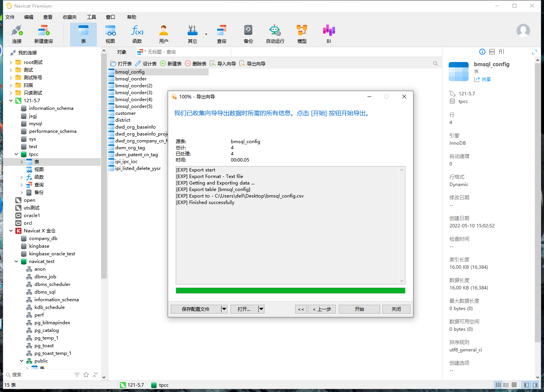544x392 pixels.
Task: Open the 其它 toolbar dropdown arrow
Action: coord(206,34)
